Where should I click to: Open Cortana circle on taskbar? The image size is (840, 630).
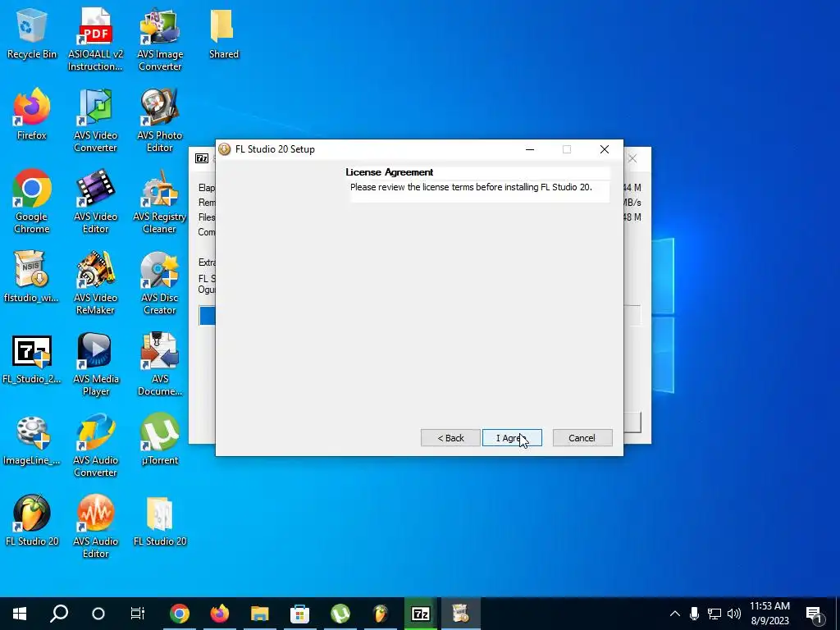pos(98,614)
